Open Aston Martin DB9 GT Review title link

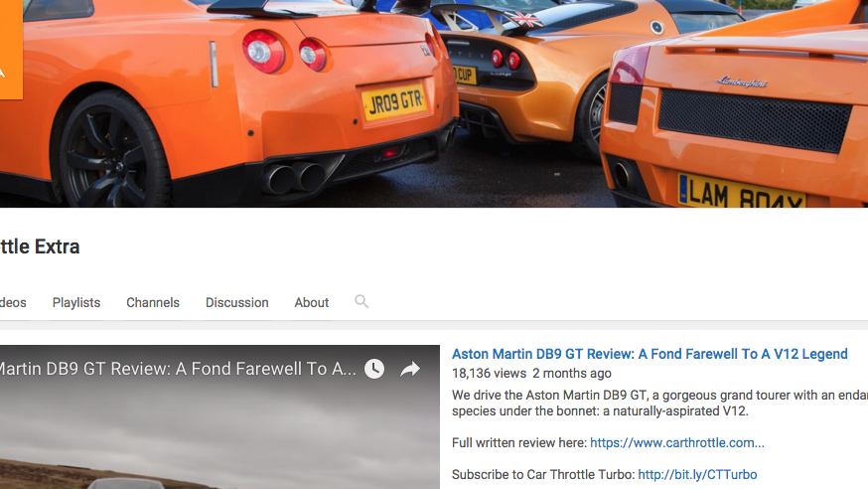[650, 354]
